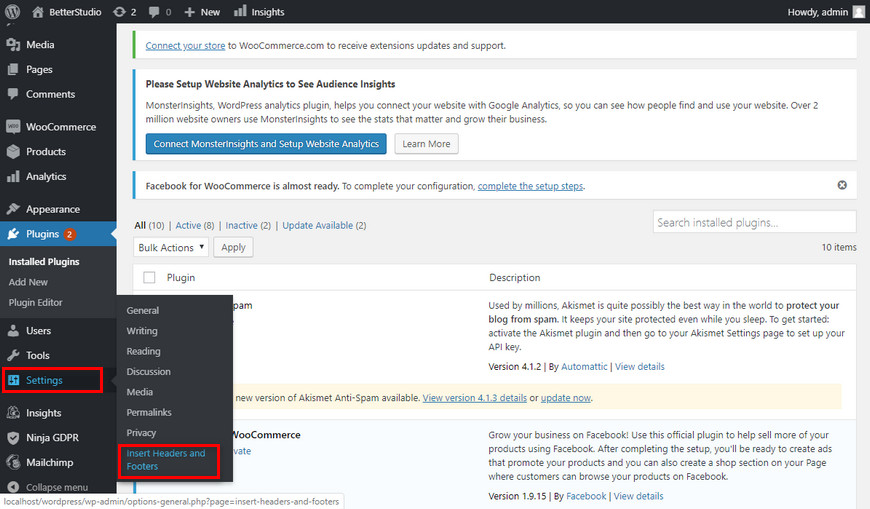Open Add New under Plugins
The height and width of the screenshot is (509, 870).
pos(28,282)
